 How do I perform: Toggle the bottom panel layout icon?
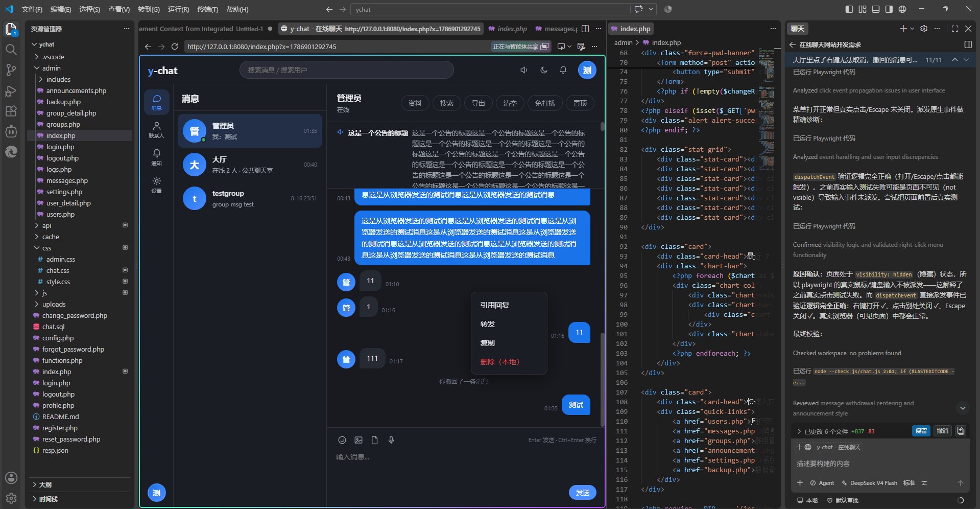coord(876,9)
